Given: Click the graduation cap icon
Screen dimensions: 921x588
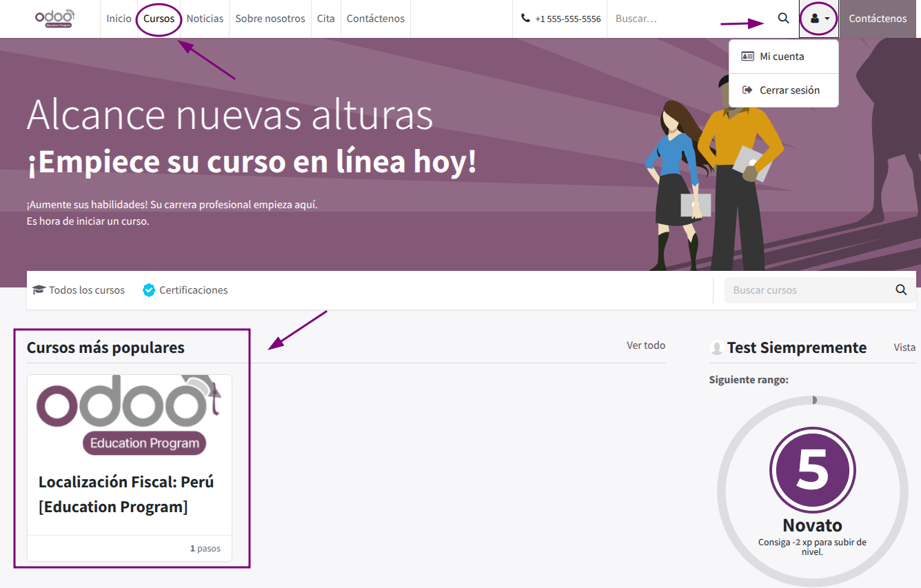Looking at the screenshot, I should click(39, 290).
